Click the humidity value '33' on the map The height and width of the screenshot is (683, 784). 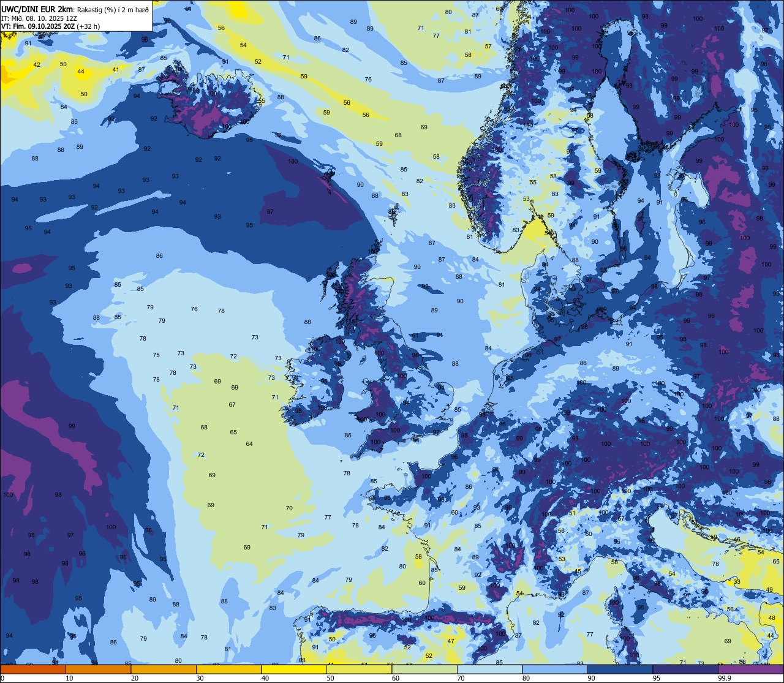[737, 581]
